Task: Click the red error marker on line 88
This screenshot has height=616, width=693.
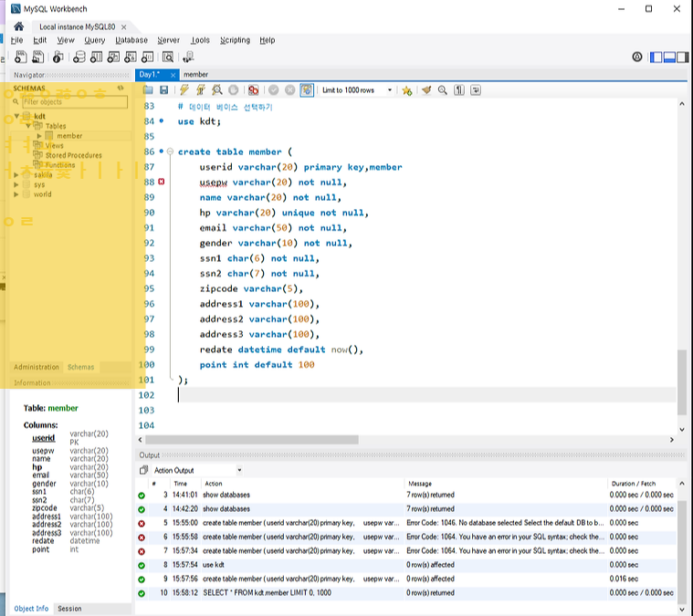Action: (162, 183)
